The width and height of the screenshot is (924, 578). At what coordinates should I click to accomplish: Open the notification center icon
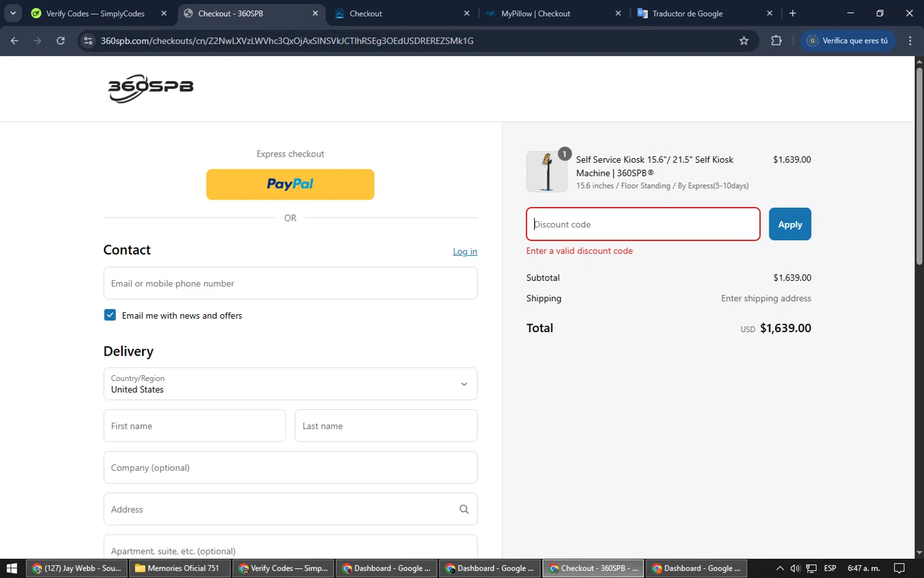899,568
